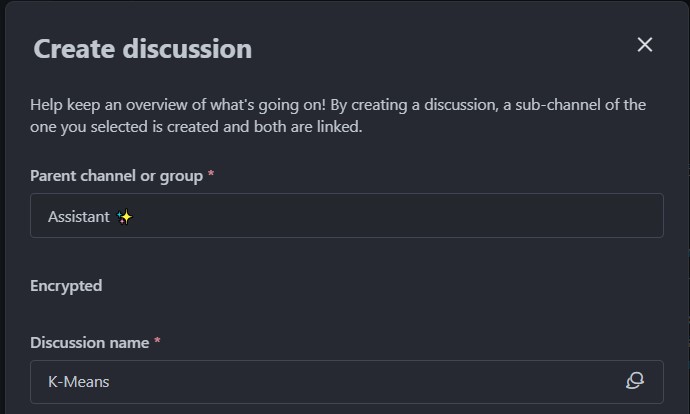The width and height of the screenshot is (690, 414).
Task: Click the red asterisk after Parent channel label
Action: pyautogui.click(x=211, y=175)
